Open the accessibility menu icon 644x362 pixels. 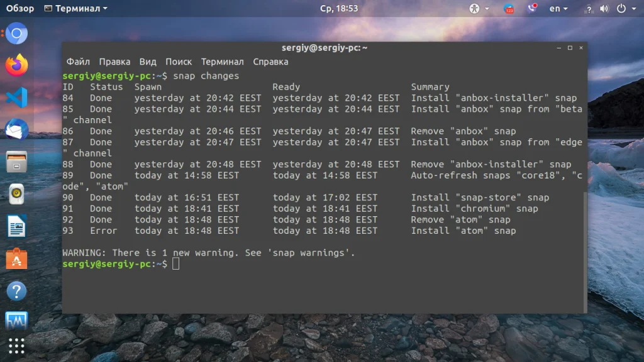point(474,9)
